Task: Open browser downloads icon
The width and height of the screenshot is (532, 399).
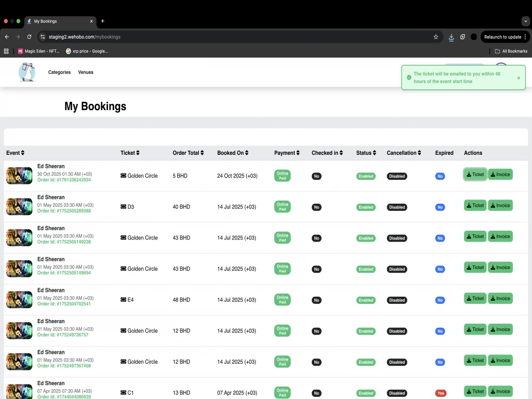Action: click(451, 37)
